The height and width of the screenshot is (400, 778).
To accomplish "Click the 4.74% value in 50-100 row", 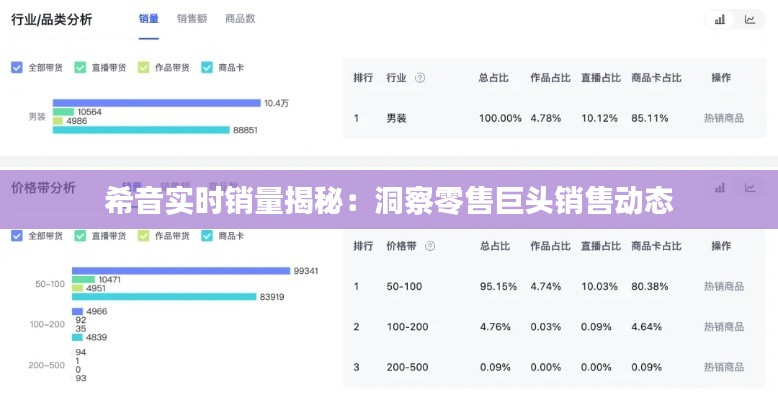I will tap(546, 286).
